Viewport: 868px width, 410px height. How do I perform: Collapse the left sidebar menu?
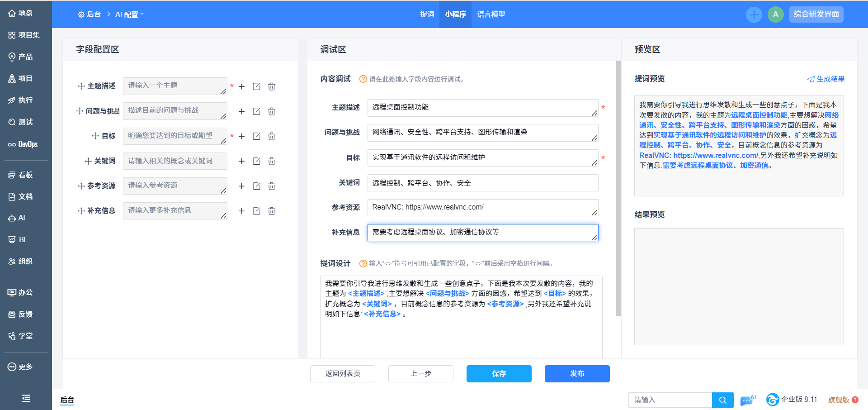[26, 398]
